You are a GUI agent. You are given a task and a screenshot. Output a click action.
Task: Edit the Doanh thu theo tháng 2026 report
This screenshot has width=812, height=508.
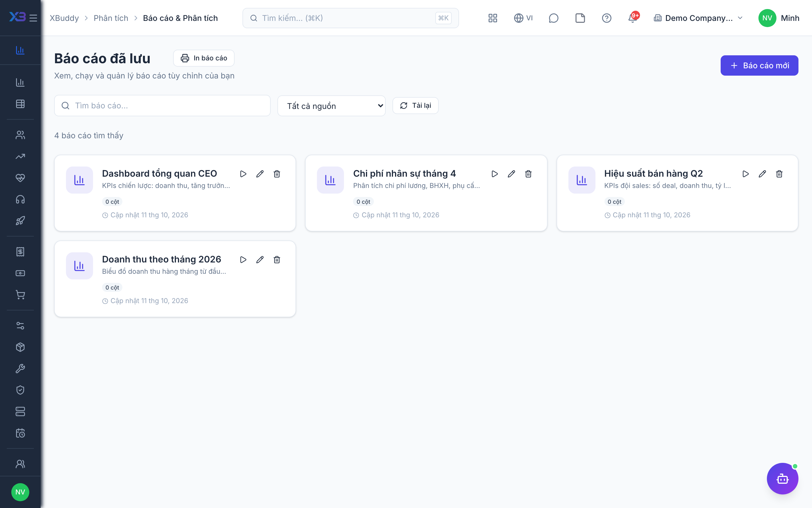point(260,260)
